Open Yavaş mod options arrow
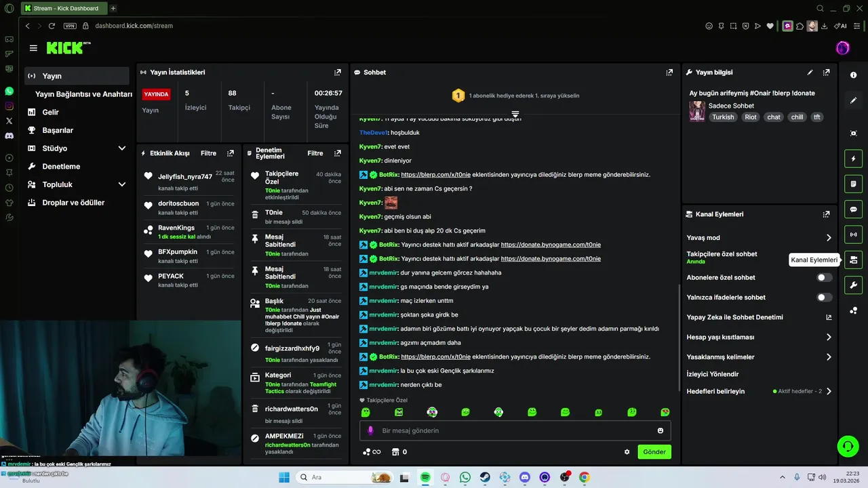The width and height of the screenshot is (868, 488). (x=829, y=238)
